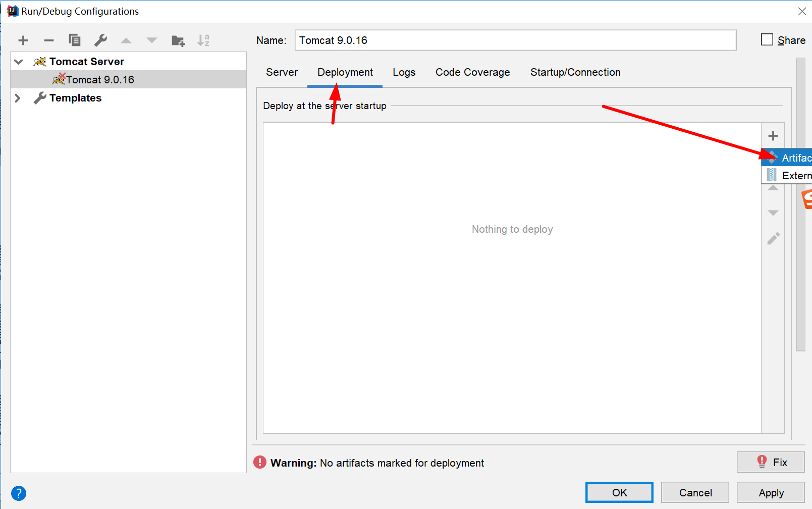The image size is (812, 509).
Task: Click the Cancel button
Action: 695,492
